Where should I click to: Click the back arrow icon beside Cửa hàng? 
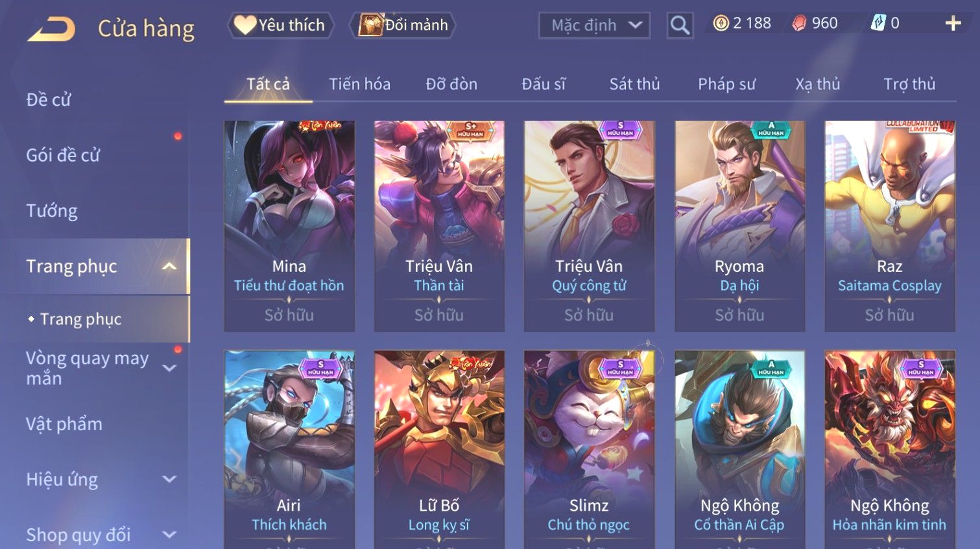point(52,29)
